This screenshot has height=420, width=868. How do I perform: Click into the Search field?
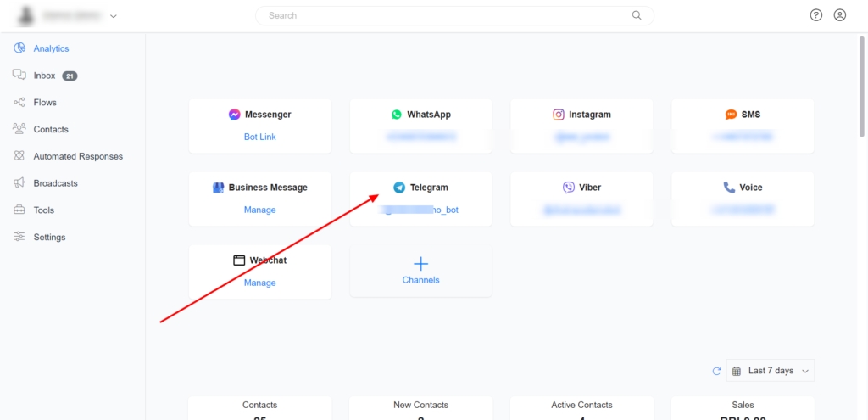pyautogui.click(x=441, y=15)
